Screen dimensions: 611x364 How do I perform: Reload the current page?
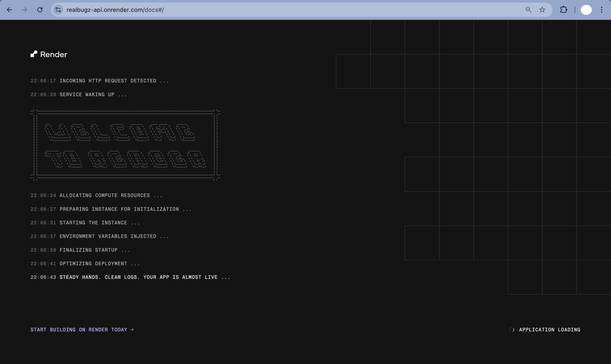[x=40, y=10]
